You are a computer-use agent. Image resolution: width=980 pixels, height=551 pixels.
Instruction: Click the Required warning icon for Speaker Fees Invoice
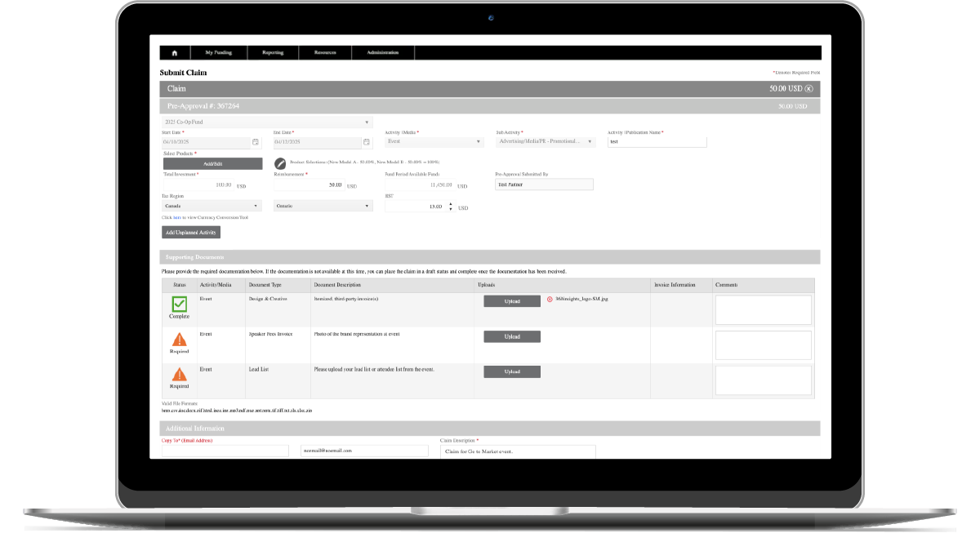point(179,339)
